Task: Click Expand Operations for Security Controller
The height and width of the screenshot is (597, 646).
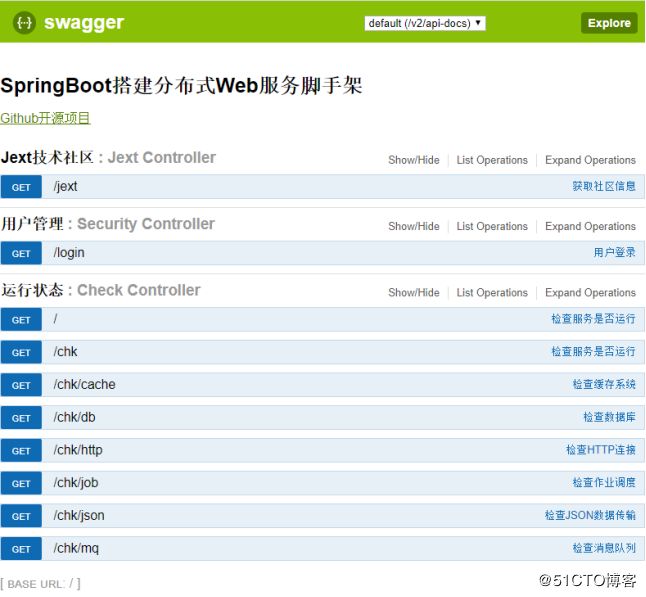Action: [590, 226]
